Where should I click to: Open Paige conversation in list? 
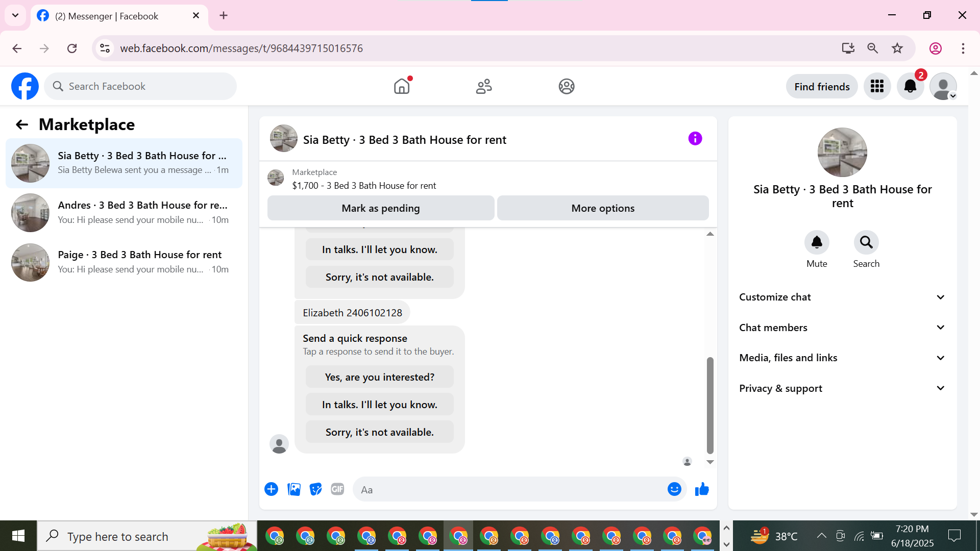pos(124,262)
